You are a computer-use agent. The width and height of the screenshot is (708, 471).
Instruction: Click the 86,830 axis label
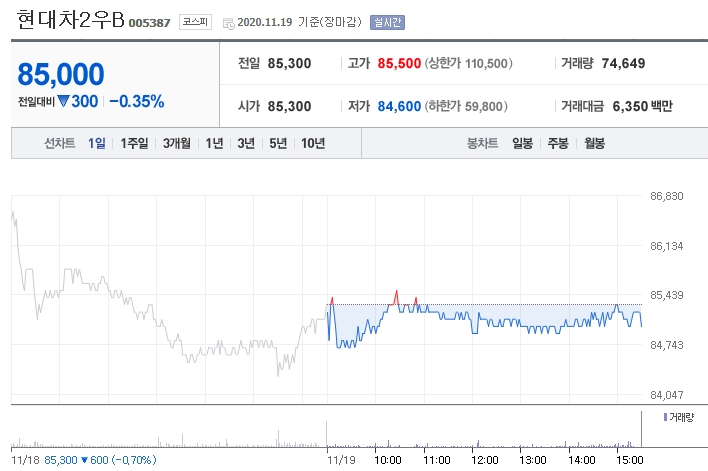click(666, 196)
